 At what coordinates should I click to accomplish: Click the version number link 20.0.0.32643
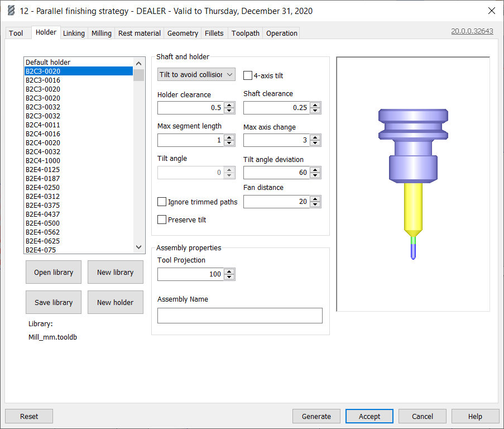pyautogui.click(x=472, y=31)
